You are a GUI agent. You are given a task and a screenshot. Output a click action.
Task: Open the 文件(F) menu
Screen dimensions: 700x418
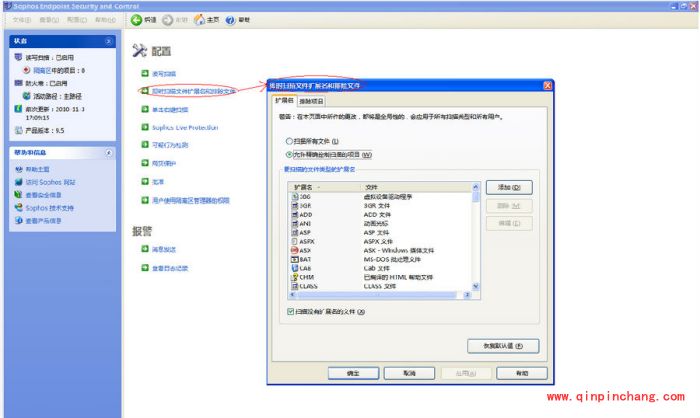click(x=22, y=20)
